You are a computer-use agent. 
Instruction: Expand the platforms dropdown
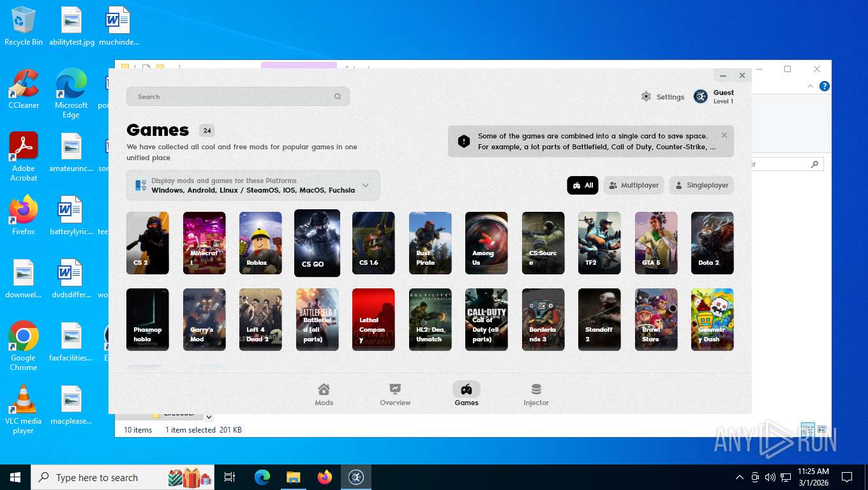click(253, 186)
